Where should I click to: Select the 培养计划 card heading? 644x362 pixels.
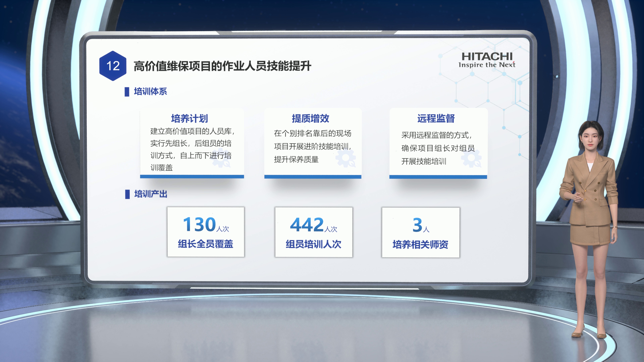click(x=190, y=118)
